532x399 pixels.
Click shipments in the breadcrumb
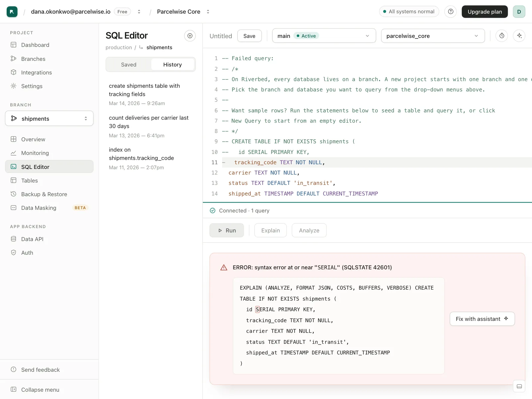click(159, 48)
